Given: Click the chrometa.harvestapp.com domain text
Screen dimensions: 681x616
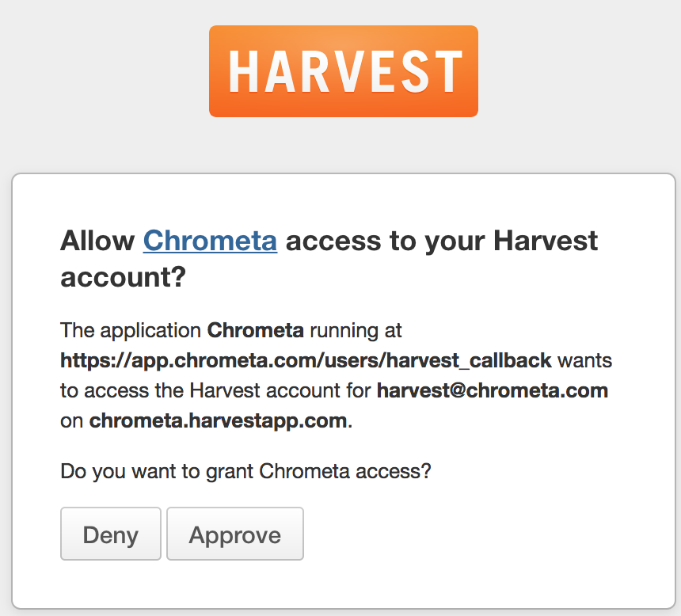Looking at the screenshot, I should coord(218,420).
